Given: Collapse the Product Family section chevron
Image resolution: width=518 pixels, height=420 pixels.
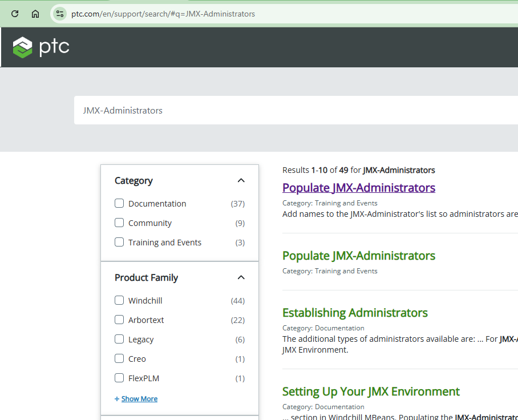Looking at the screenshot, I should (241, 277).
